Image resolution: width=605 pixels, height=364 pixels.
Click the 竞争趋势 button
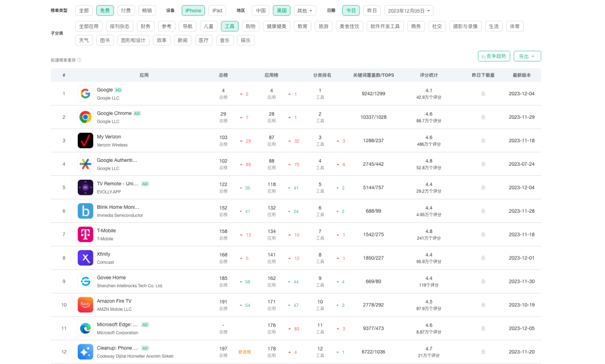tap(494, 57)
